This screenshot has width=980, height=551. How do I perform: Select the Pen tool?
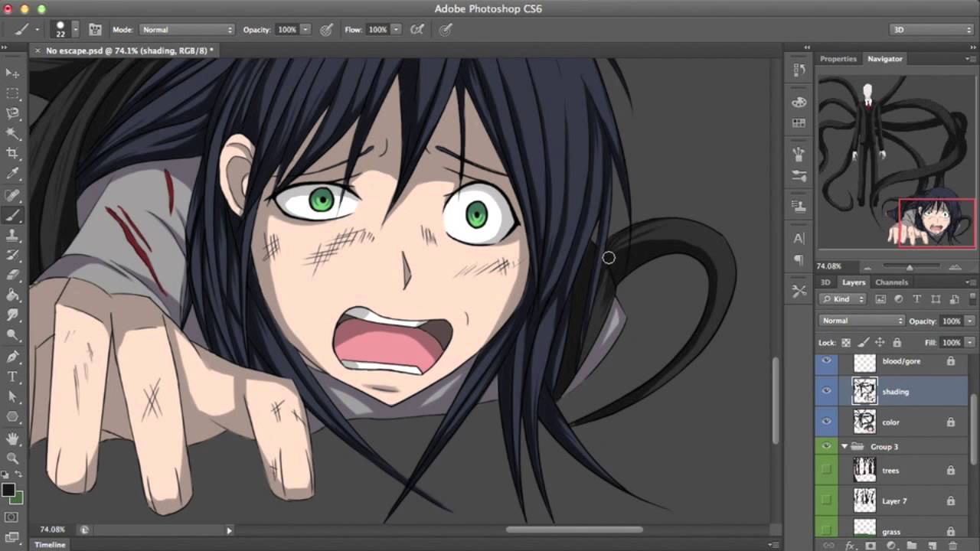click(x=12, y=357)
